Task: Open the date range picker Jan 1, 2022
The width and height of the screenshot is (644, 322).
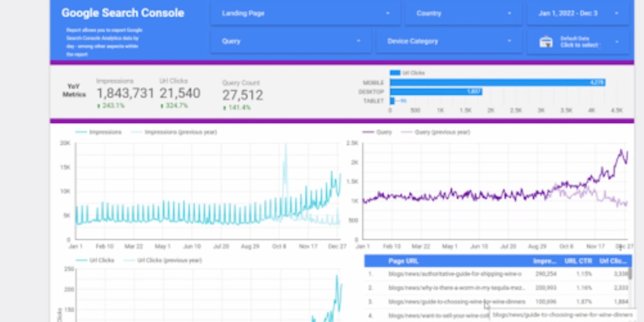Action: [578, 13]
